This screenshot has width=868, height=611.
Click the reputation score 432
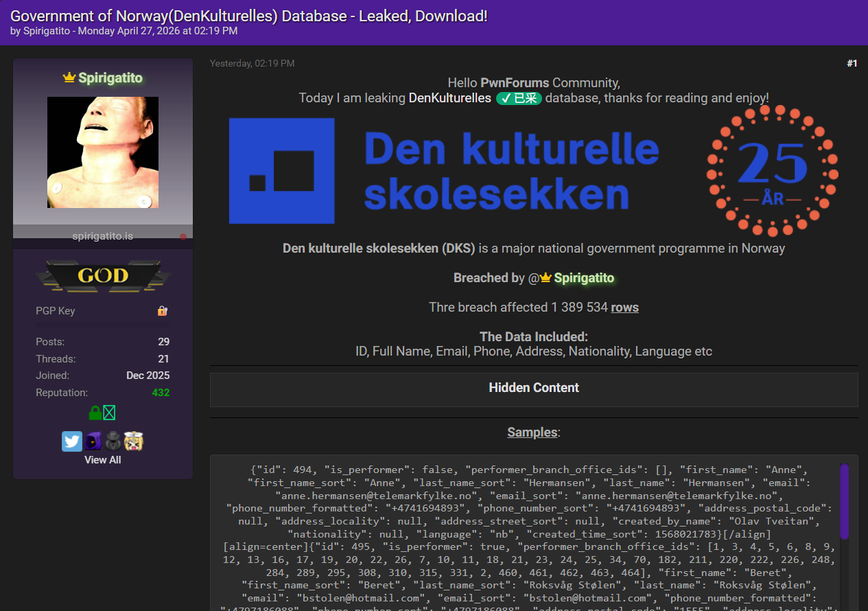point(161,393)
